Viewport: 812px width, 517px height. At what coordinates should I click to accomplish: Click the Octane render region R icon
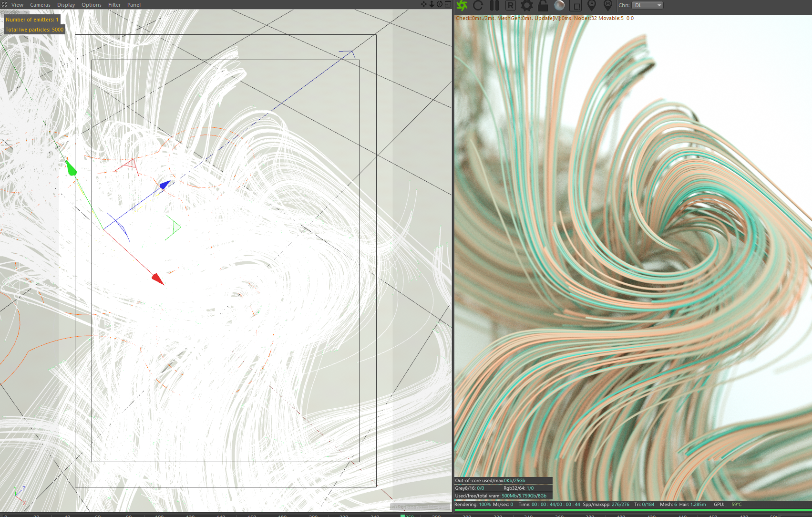511,5
